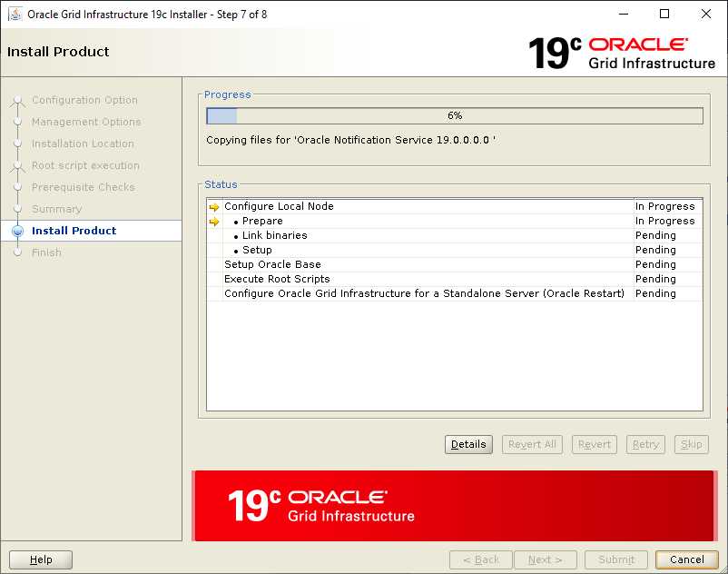Click the Next button

click(546, 559)
